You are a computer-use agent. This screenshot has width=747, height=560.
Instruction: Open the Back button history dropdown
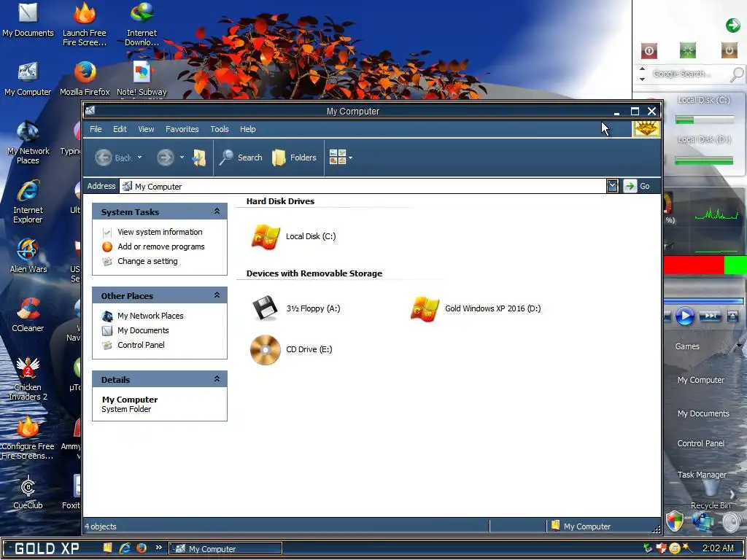pos(139,157)
